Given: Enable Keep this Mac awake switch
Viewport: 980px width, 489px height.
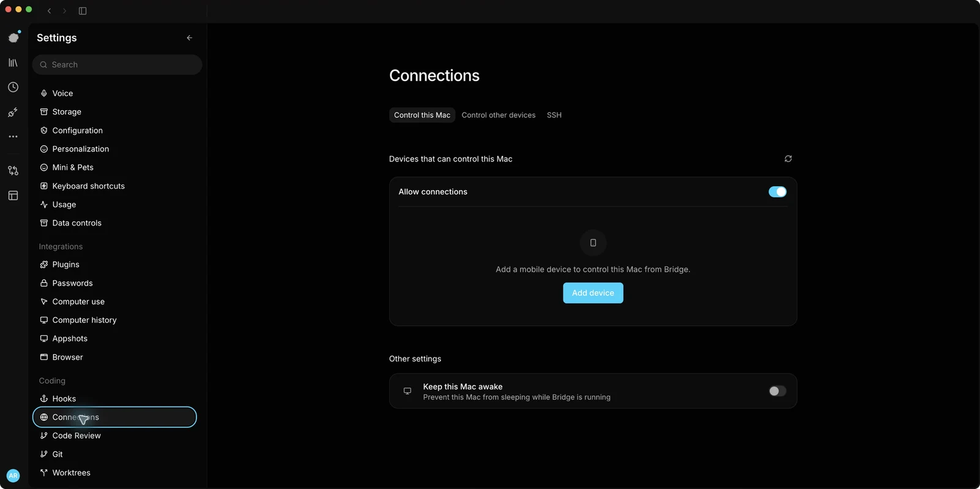Looking at the screenshot, I should 777,391.
